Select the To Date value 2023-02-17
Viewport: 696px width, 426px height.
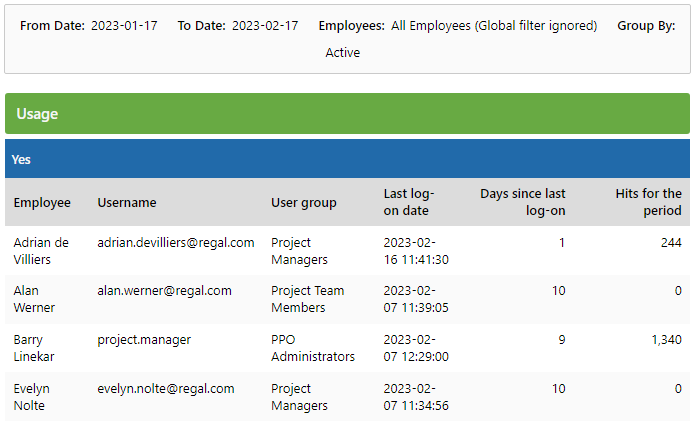point(265,26)
